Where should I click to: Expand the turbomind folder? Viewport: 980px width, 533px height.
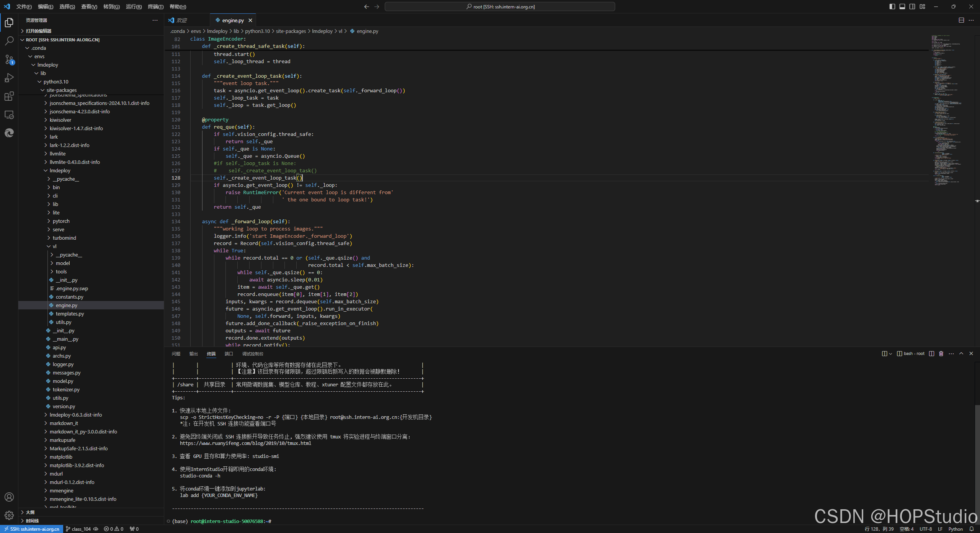pyautogui.click(x=65, y=238)
